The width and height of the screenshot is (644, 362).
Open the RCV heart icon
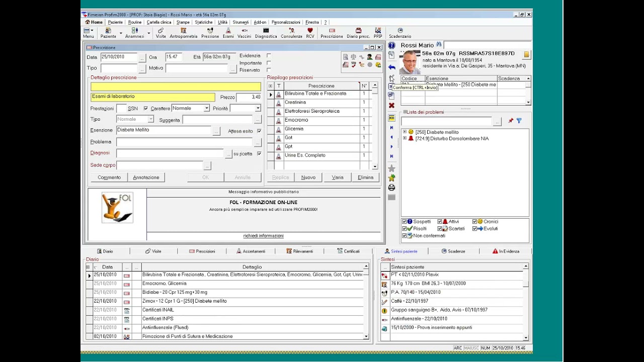310,33
